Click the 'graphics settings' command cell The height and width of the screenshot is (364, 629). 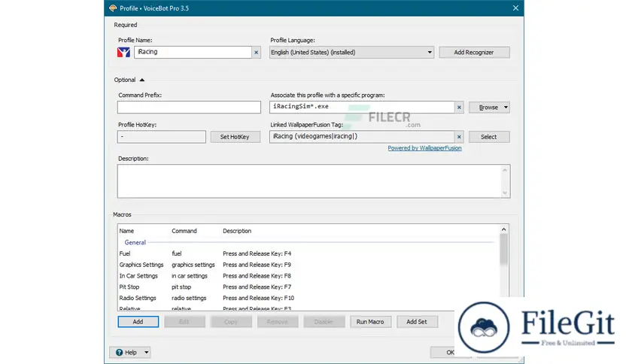[x=193, y=265]
